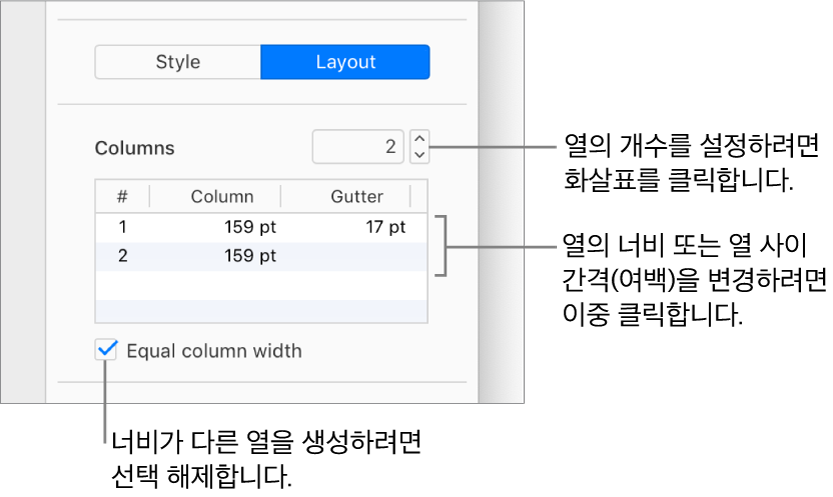Screen dimensions: 833x497
Task: Select the Layout tab
Action: click(345, 62)
